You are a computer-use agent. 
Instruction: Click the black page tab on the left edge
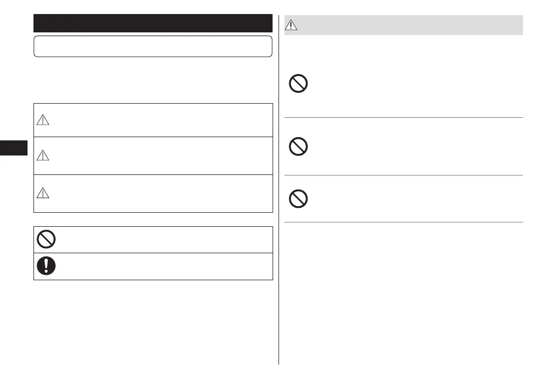[13, 148]
